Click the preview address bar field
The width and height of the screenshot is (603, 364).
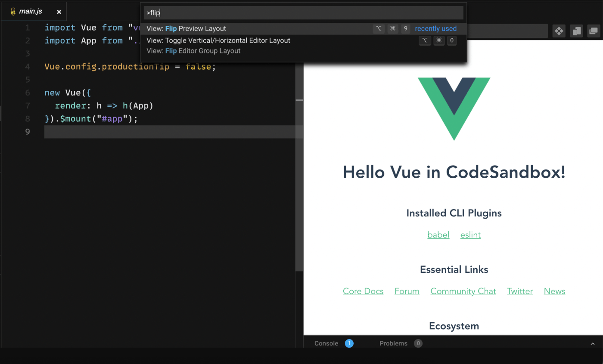click(x=507, y=31)
